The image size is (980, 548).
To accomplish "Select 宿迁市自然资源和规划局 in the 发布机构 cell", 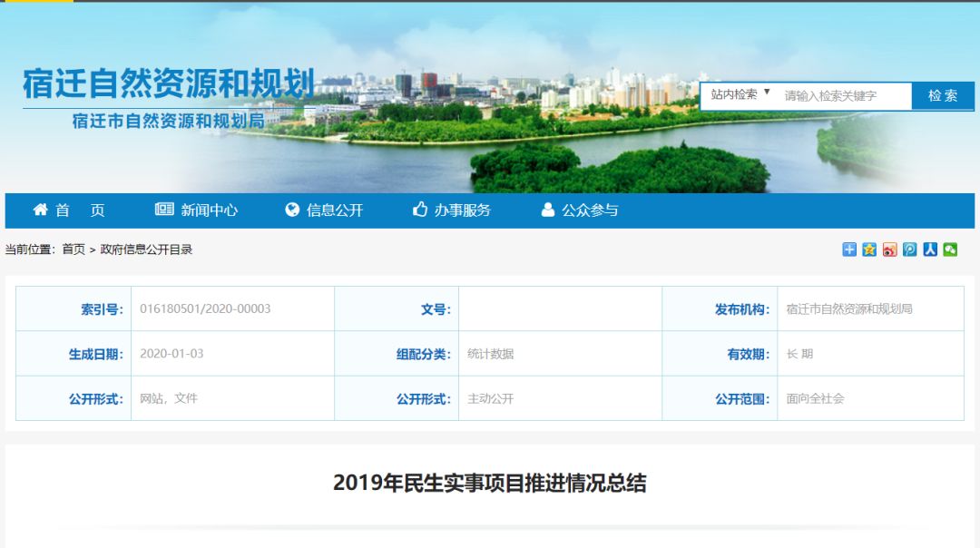I will coord(848,308).
